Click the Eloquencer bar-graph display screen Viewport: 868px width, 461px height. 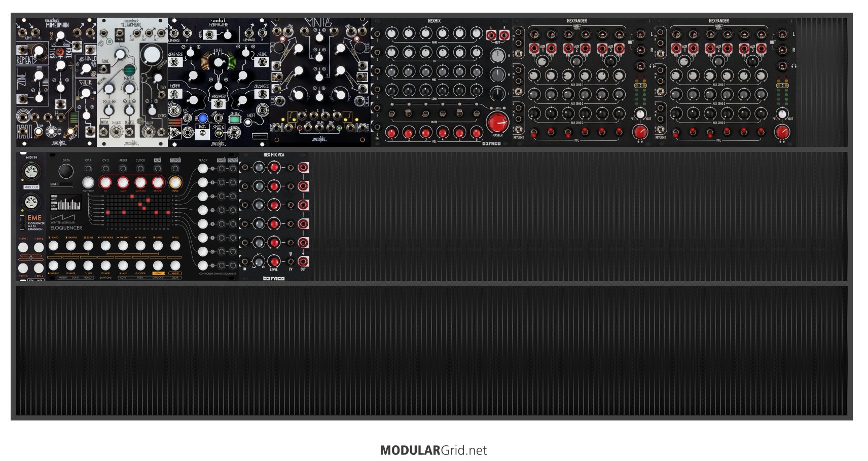click(66, 202)
